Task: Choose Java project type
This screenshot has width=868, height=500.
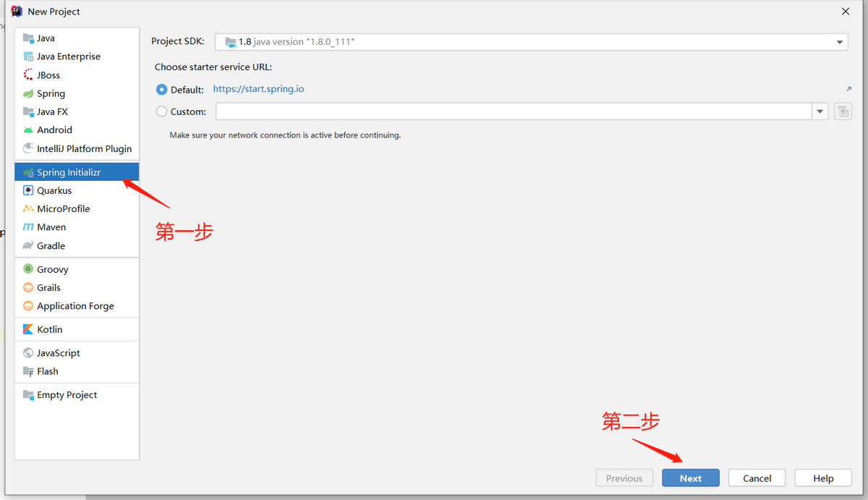Action: [x=77, y=38]
